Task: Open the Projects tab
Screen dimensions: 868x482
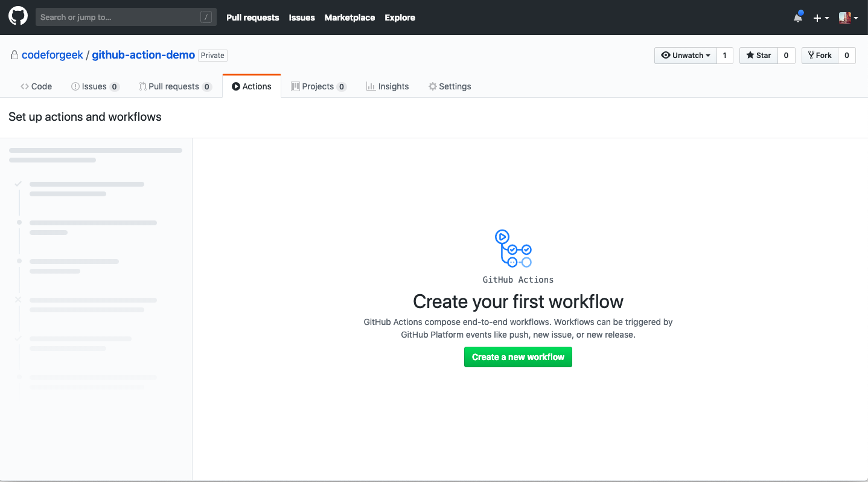Action: tap(319, 86)
